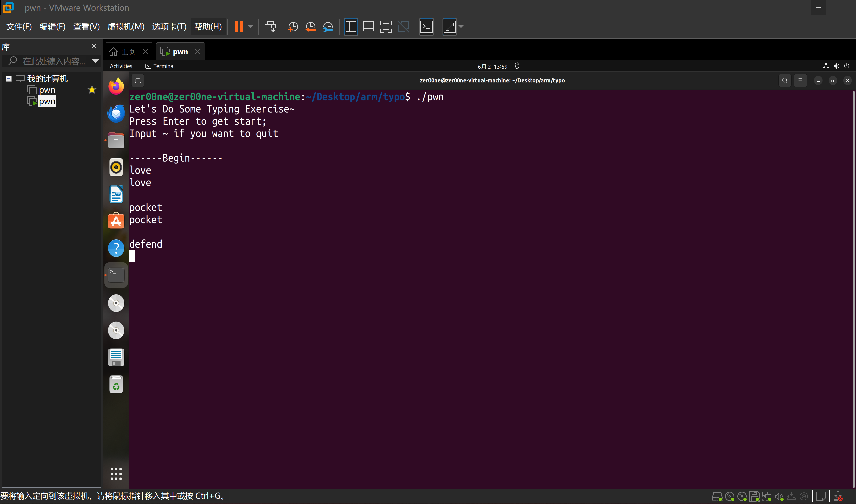The height and width of the screenshot is (504, 856).
Task: Open Rhythmbox music player
Action: [x=116, y=167]
